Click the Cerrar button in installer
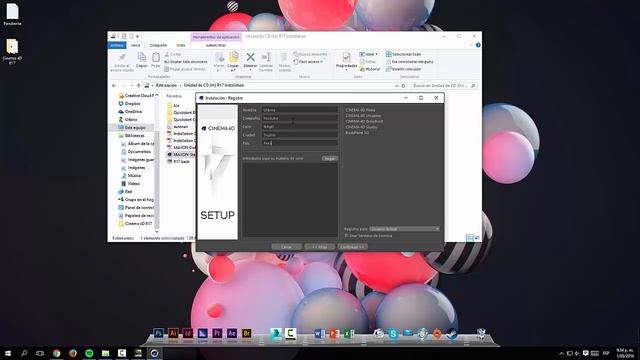The height and width of the screenshot is (360, 640). (x=287, y=247)
